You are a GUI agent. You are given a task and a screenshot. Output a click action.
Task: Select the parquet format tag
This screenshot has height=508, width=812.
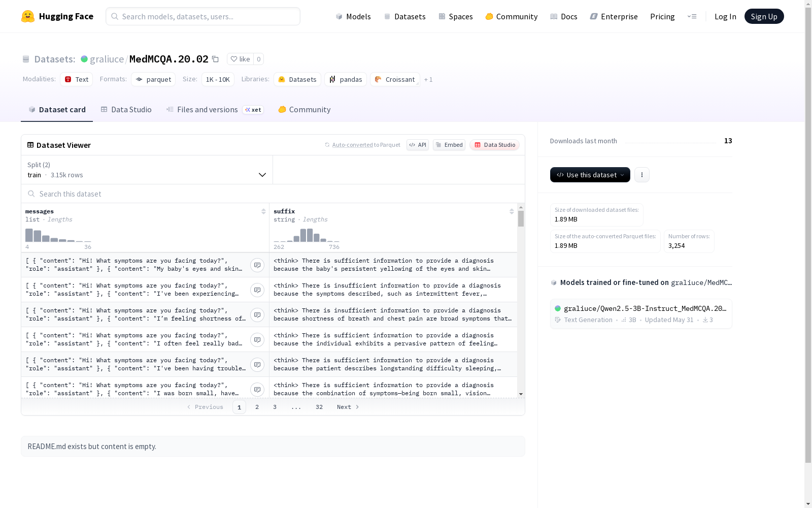click(x=153, y=79)
